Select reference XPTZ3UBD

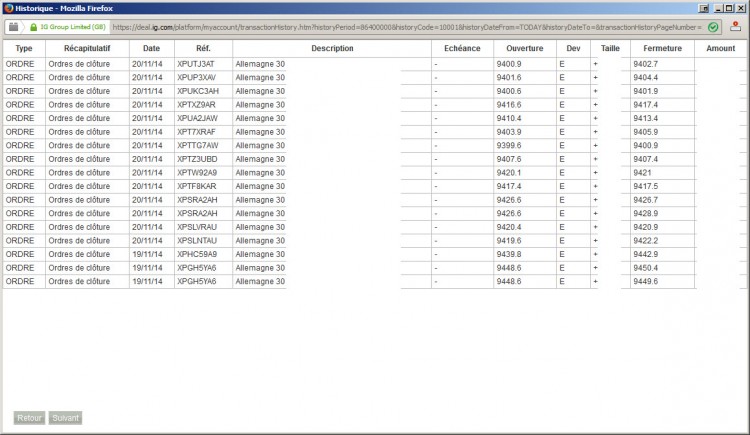tap(197, 159)
